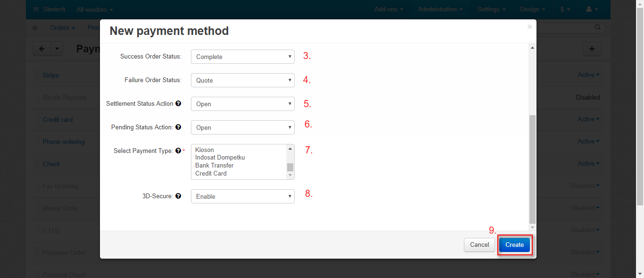Open the Fax Ordering payment method

pos(60,186)
